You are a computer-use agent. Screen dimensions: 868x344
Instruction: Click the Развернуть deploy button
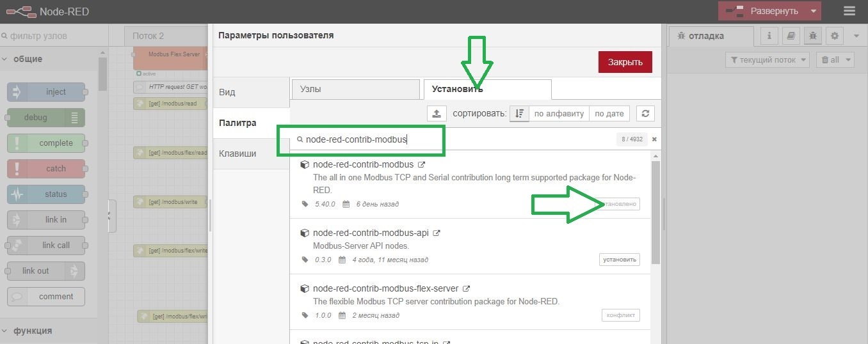pyautogui.click(x=762, y=11)
